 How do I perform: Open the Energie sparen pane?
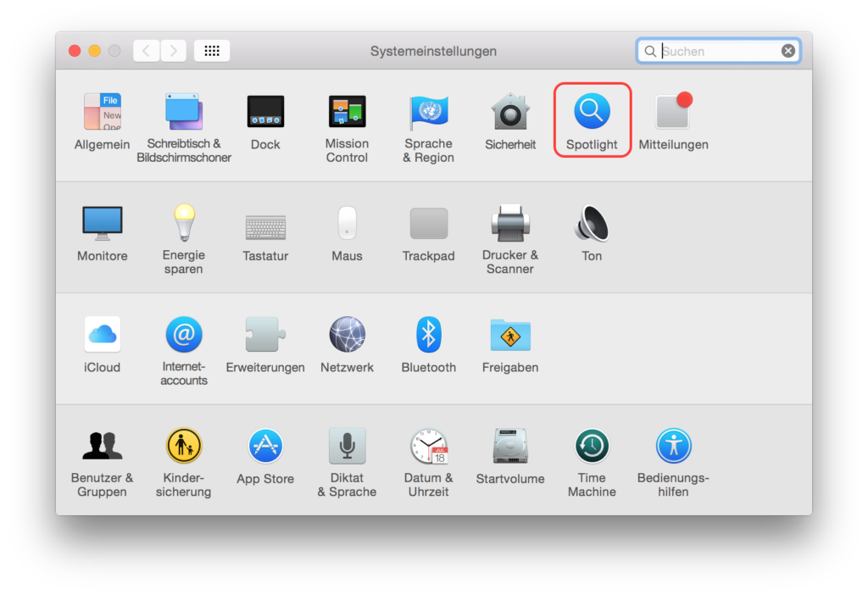click(184, 224)
